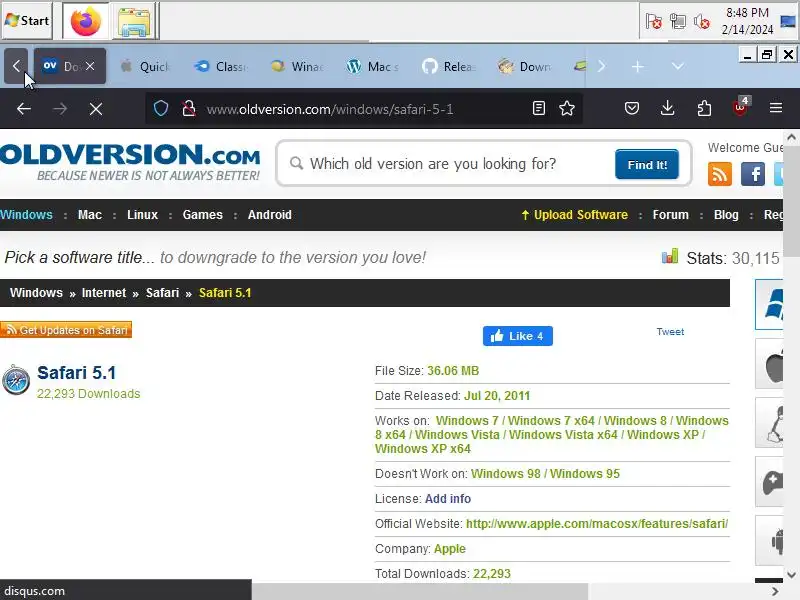Click Get Updates on Safari button
The height and width of the screenshot is (600, 800).
[x=66, y=330]
